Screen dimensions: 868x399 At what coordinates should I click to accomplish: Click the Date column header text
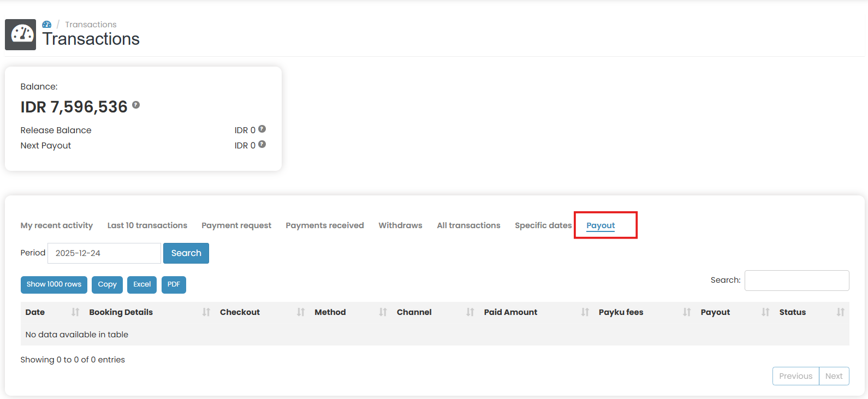[x=35, y=312]
